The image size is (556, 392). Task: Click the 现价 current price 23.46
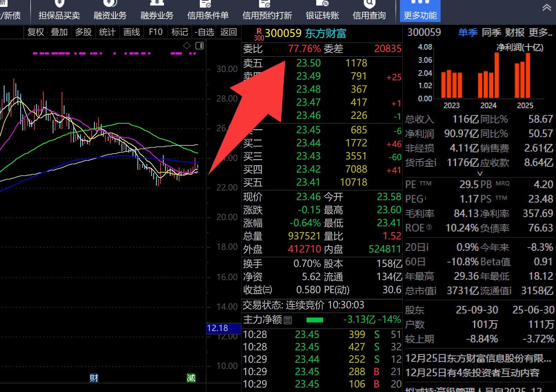[x=308, y=197]
